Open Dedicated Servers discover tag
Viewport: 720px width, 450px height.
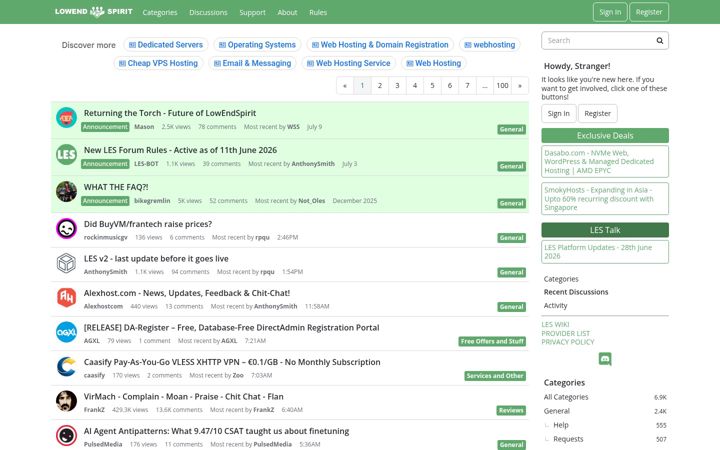tap(166, 45)
